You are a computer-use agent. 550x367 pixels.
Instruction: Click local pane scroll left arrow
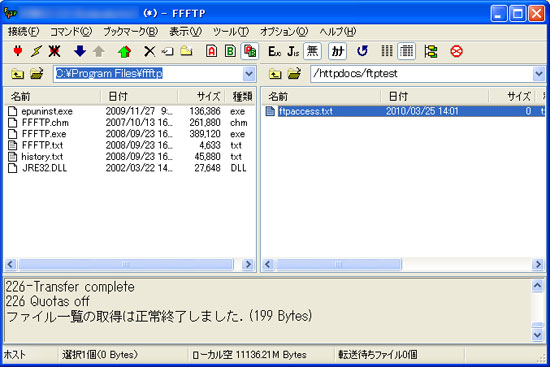[11, 264]
